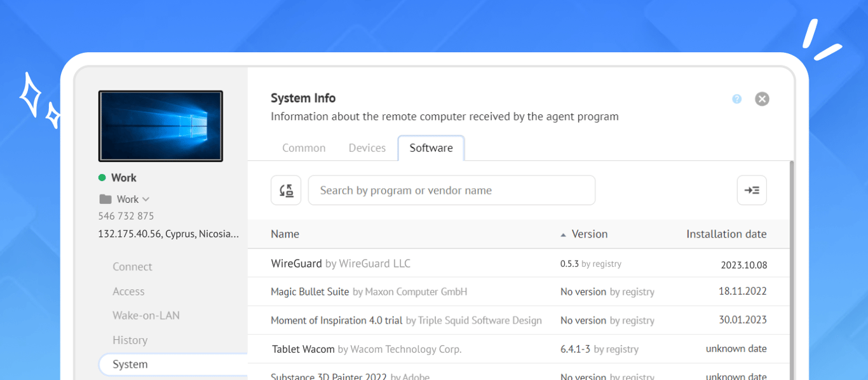The width and height of the screenshot is (868, 380).
Task: Click the export list icon button
Action: point(752,190)
